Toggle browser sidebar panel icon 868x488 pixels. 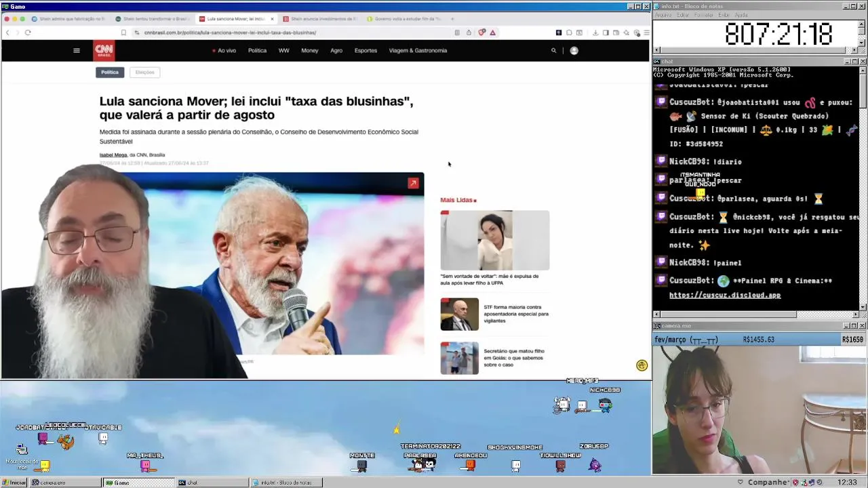click(x=606, y=33)
